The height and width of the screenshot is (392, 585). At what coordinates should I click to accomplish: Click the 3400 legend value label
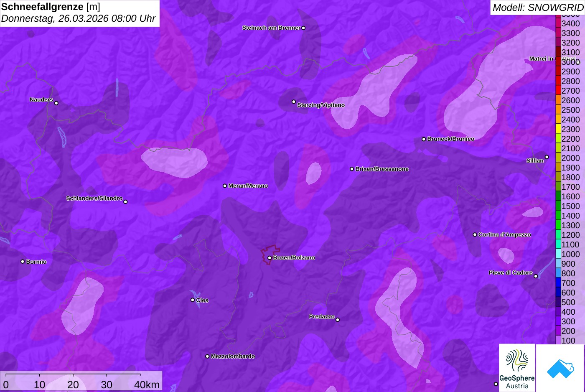point(570,23)
